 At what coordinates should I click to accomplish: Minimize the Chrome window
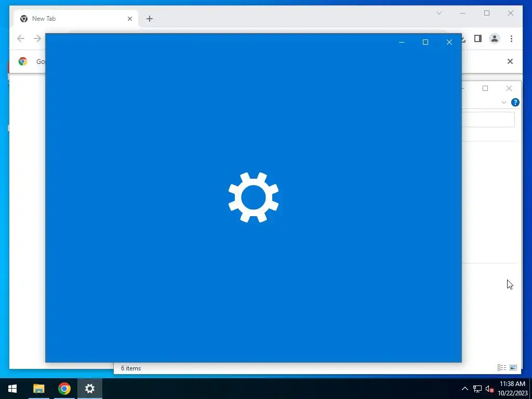463,13
